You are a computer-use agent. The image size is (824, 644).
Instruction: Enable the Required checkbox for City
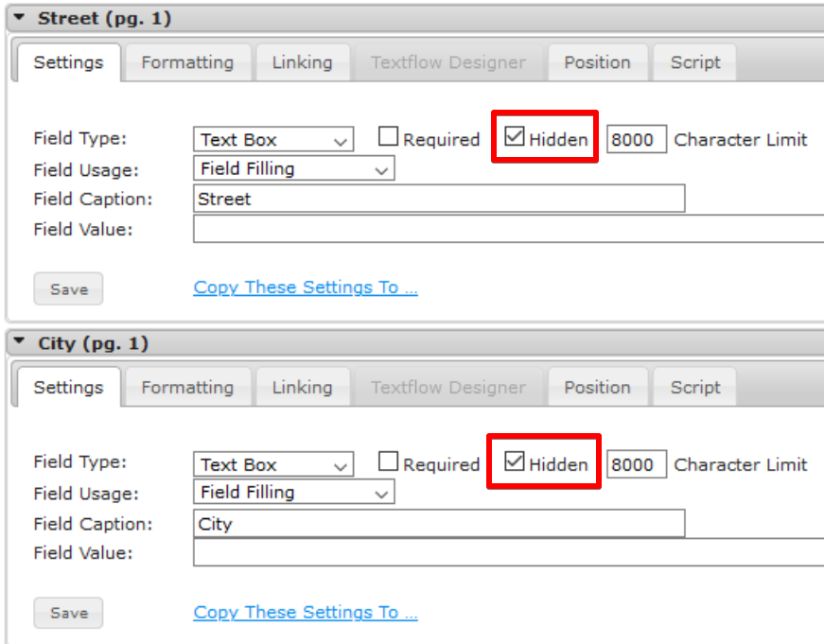click(388, 461)
